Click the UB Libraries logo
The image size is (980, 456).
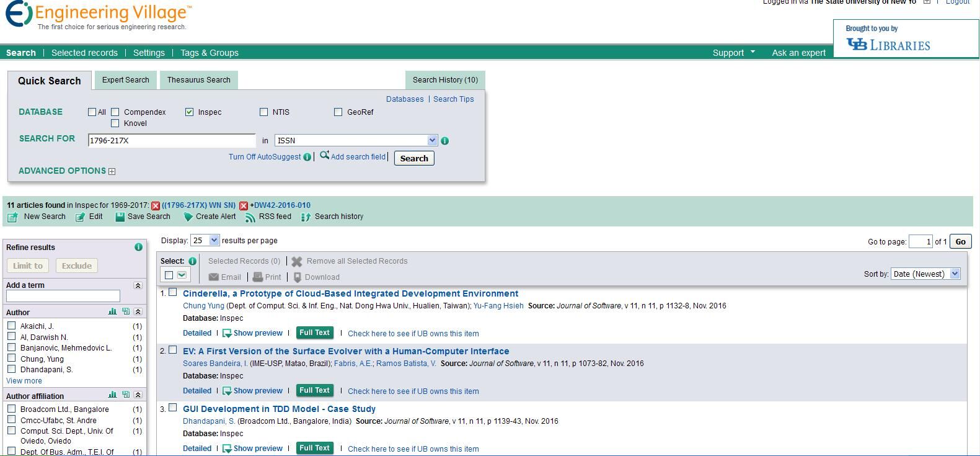pos(888,45)
